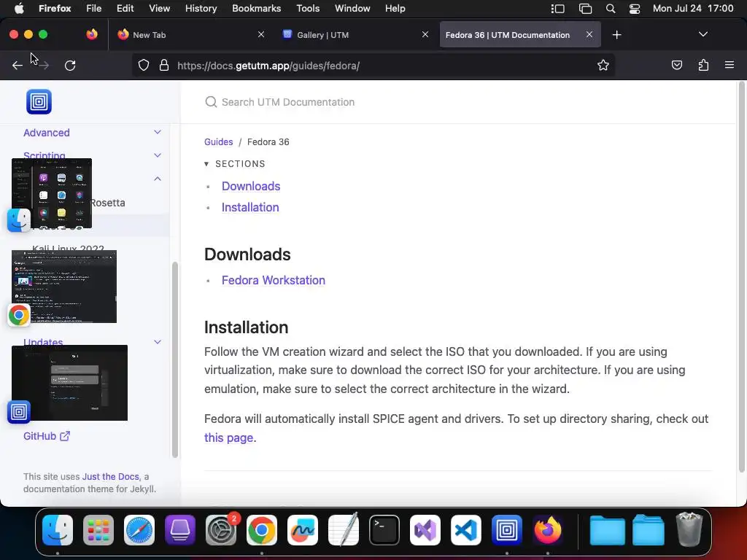Open the Firefox extensions puzzle icon

703,65
